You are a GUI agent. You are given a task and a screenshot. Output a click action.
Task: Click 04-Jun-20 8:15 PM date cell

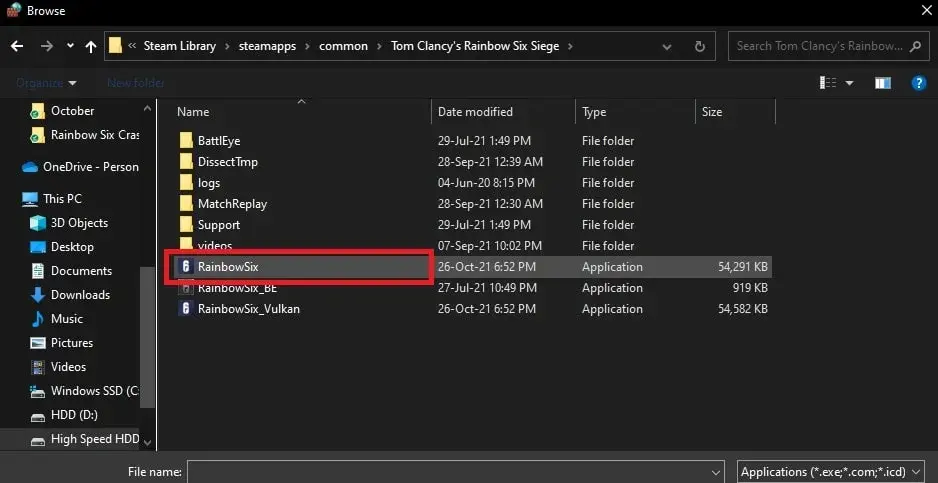pos(486,183)
